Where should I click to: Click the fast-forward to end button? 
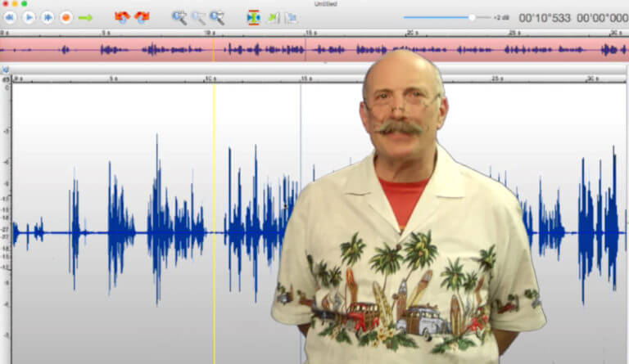click(x=48, y=18)
